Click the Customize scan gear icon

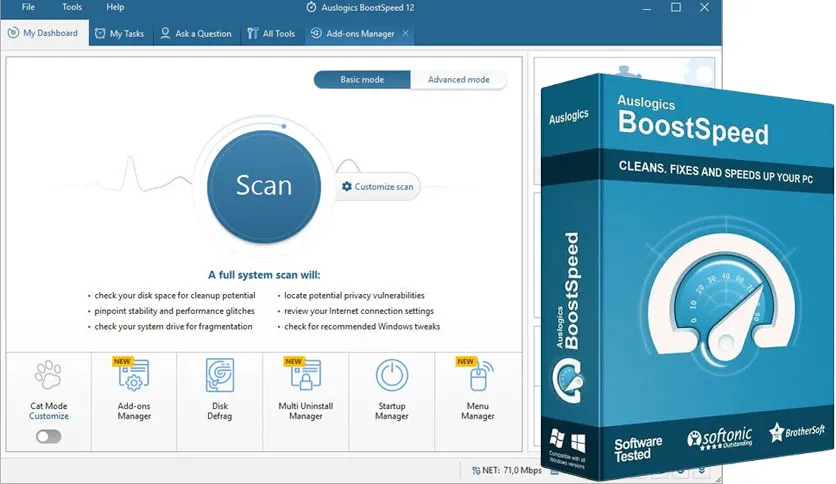pos(347,187)
